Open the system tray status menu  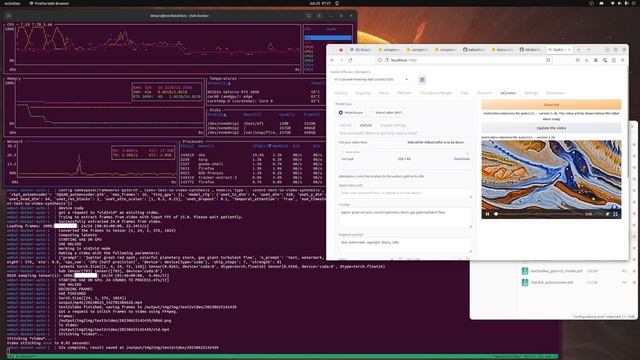point(623,3)
